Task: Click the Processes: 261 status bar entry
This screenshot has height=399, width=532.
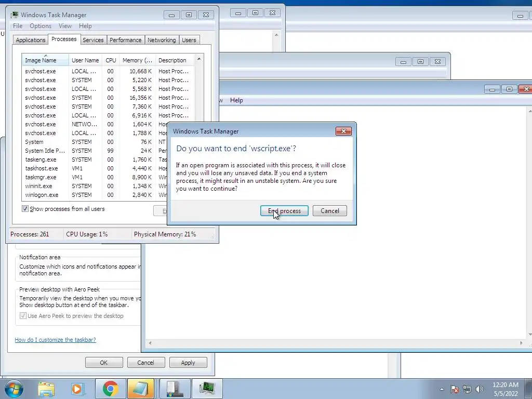Action: pos(30,234)
